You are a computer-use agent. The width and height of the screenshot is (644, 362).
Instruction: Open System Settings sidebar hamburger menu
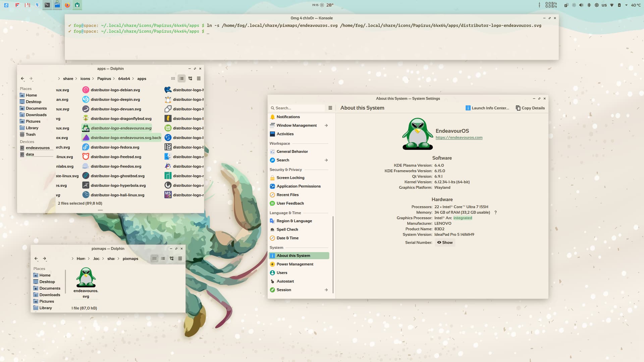click(x=330, y=108)
